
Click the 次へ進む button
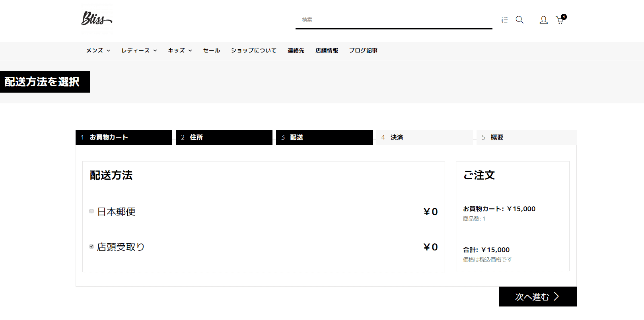tap(537, 297)
